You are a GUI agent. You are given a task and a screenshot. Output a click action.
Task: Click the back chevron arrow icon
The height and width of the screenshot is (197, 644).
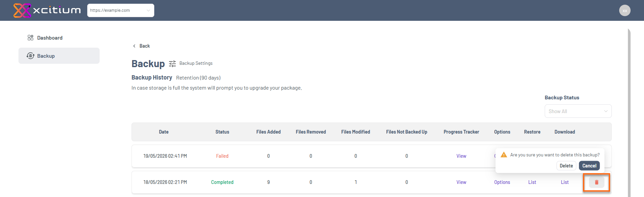click(x=134, y=46)
